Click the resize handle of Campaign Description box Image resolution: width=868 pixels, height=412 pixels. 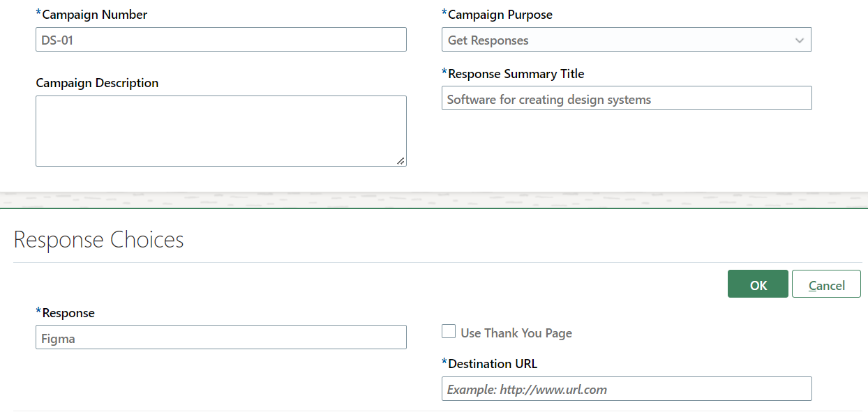click(x=401, y=160)
